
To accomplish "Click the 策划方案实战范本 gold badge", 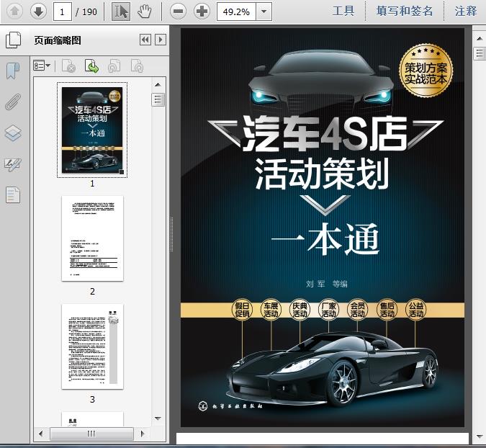I will [426, 71].
